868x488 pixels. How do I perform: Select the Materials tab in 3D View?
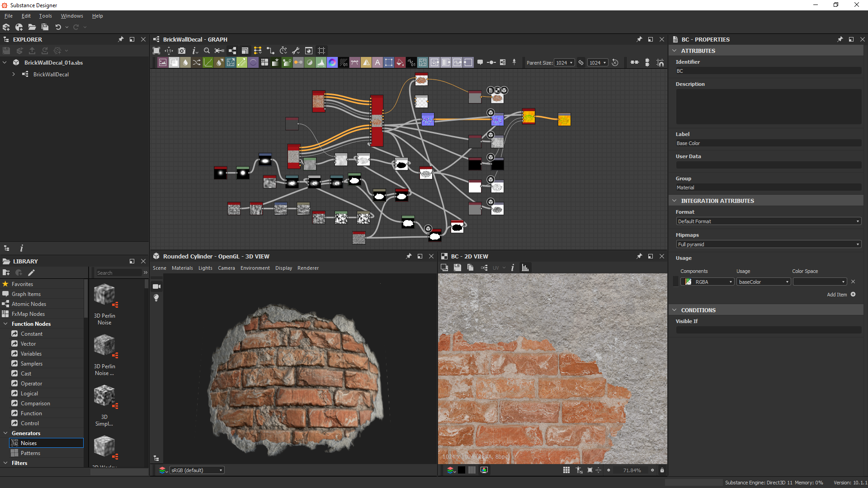coord(182,267)
